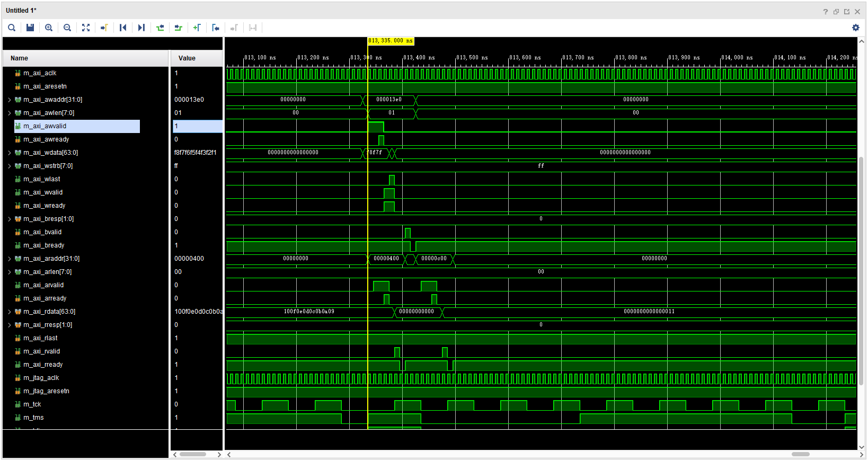Select the m_axi_bvalid signal
This screenshot has width=868, height=460.
(x=42, y=232)
